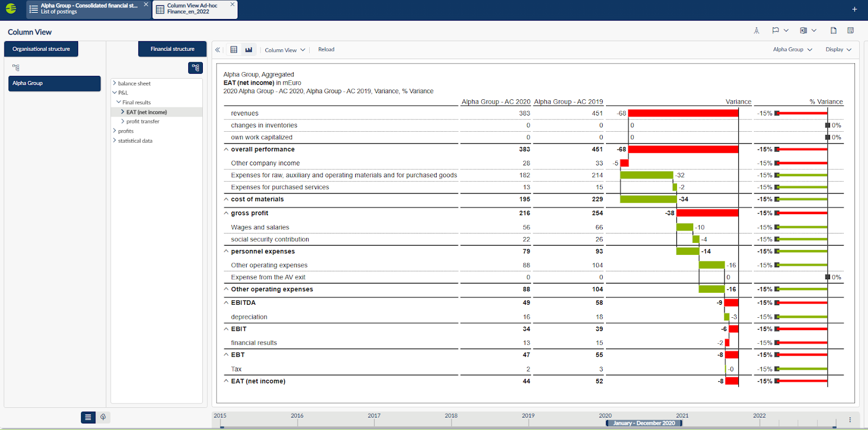Toggle the Financial structure hierarchy tree button
The width and height of the screenshot is (868, 430).
point(195,68)
